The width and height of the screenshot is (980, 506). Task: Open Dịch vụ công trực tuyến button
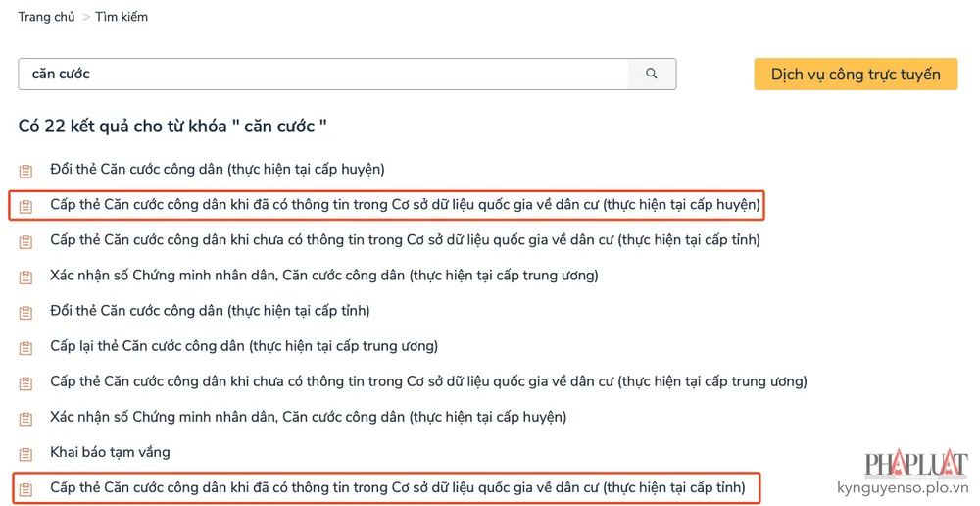coord(856,75)
